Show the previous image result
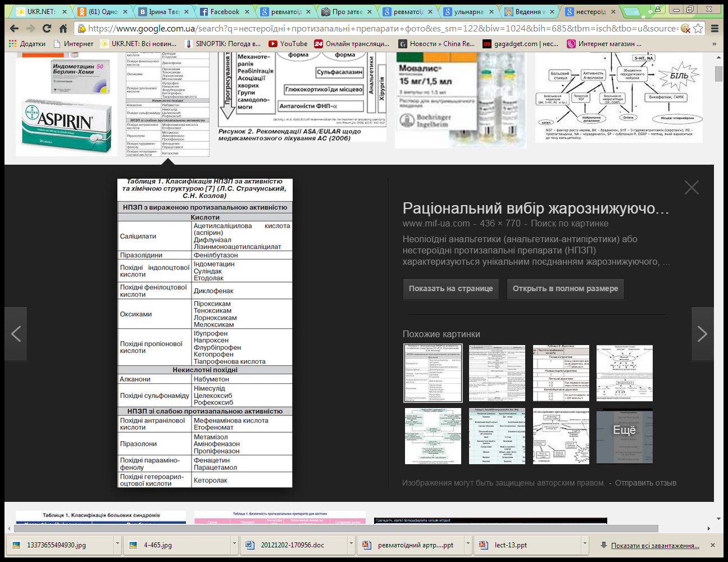The width and height of the screenshot is (728, 562). (16, 334)
